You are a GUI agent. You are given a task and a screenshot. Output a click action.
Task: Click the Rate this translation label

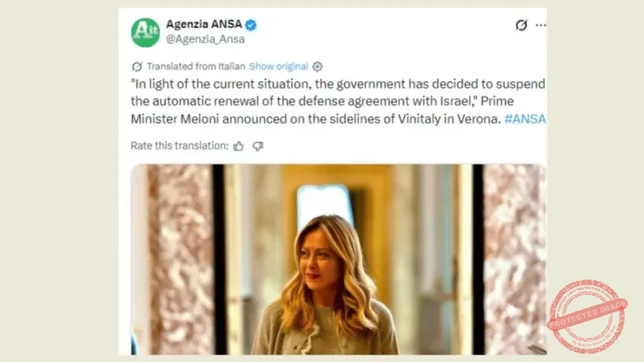[x=179, y=146]
